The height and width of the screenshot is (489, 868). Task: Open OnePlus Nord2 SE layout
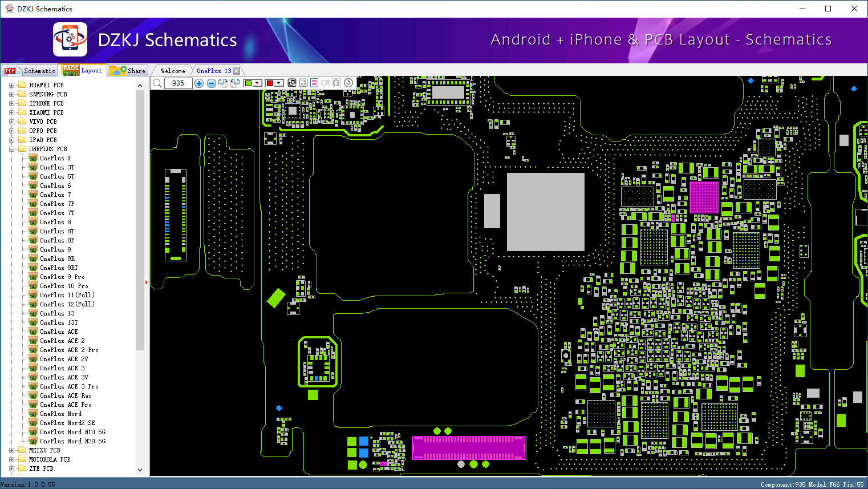pos(67,423)
